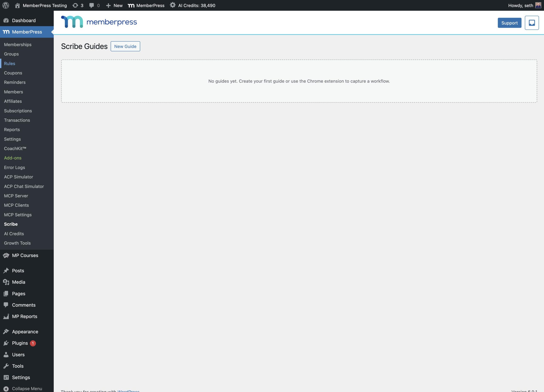Viewport: 544px width, 392px height.
Task: Go to Transactions in MemberPress menu
Action: [17, 120]
